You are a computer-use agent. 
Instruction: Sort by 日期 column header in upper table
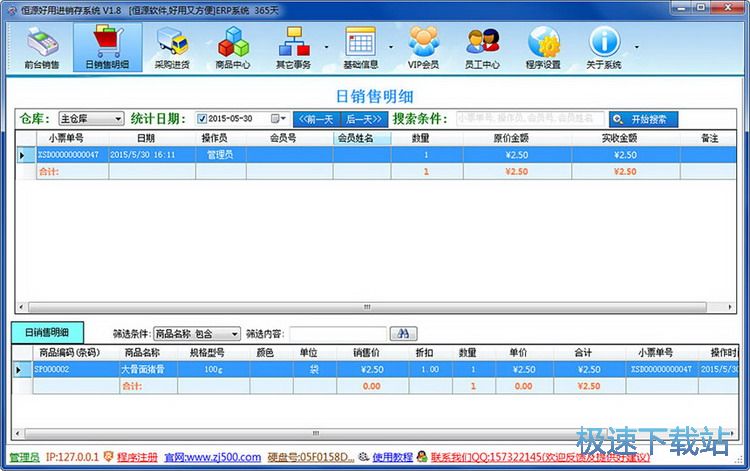(146, 138)
